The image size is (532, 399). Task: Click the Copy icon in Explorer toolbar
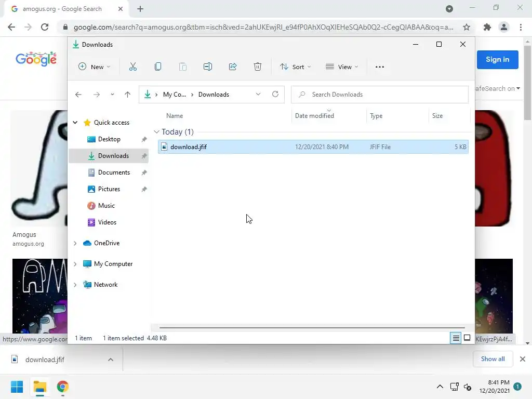tap(158, 67)
